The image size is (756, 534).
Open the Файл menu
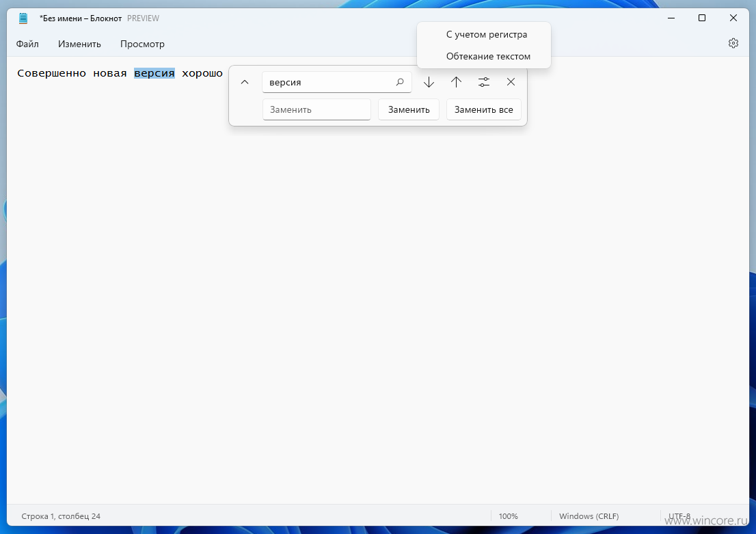coord(27,44)
